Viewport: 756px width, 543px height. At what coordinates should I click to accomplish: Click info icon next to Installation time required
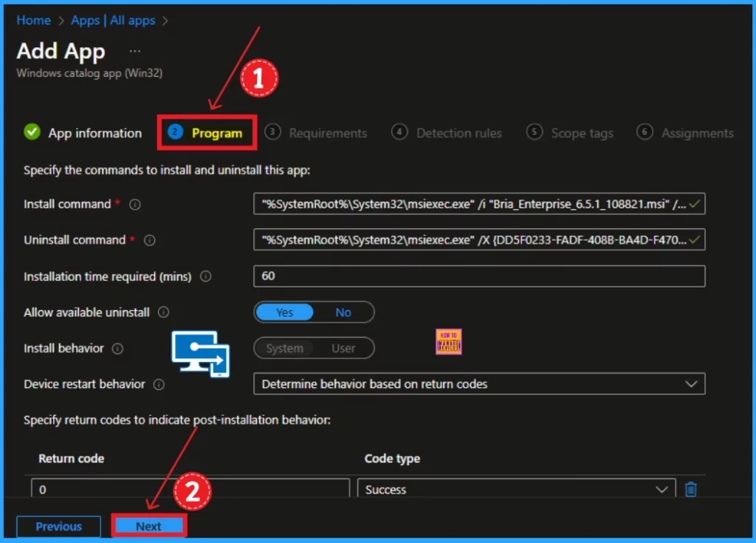point(206,277)
